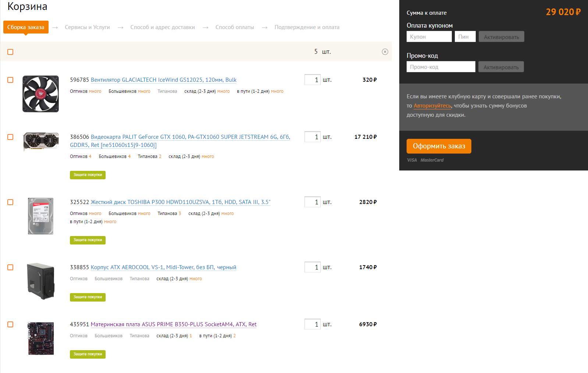Click 'в пути (1-2 дня) 2' in motherboard row
The width and height of the screenshot is (588, 373).
217,336
